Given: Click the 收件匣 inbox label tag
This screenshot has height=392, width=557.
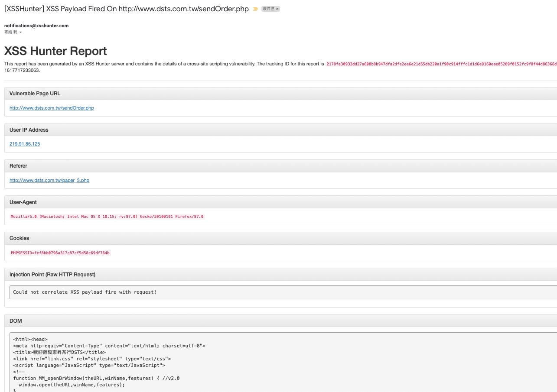Looking at the screenshot, I should (268, 9).
